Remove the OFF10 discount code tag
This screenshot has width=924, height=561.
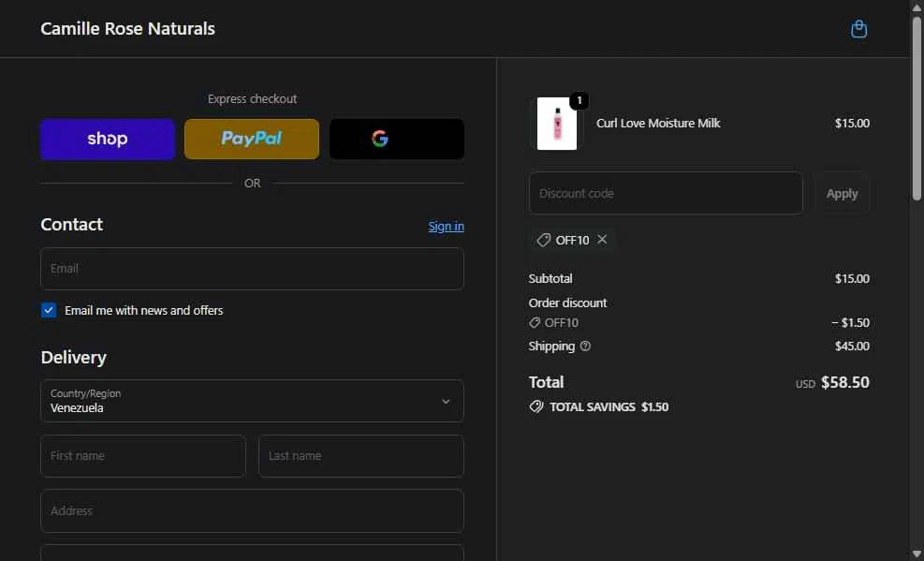[x=602, y=239]
